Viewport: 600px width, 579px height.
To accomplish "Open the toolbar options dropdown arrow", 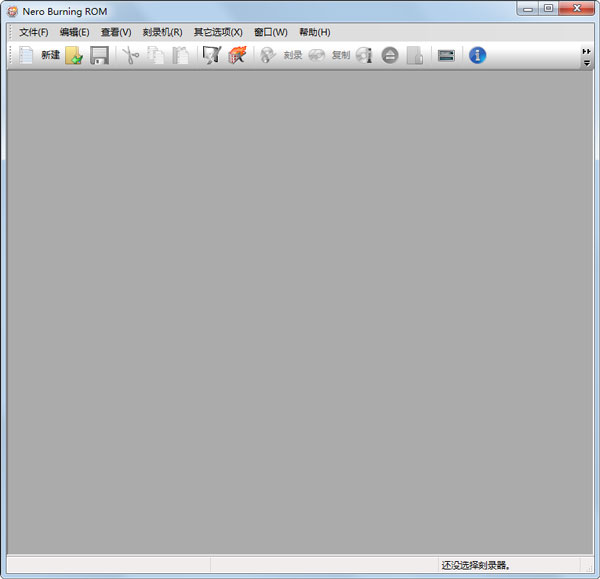I will (x=587, y=63).
